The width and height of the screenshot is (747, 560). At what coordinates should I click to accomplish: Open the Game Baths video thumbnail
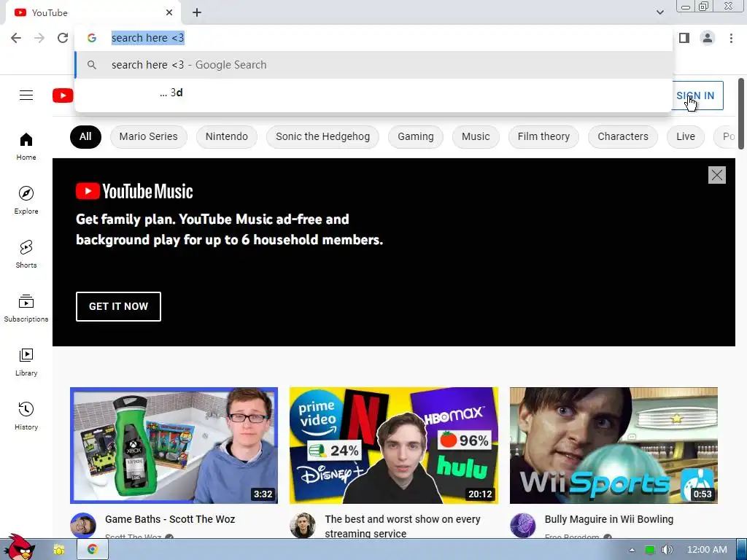pos(174,446)
